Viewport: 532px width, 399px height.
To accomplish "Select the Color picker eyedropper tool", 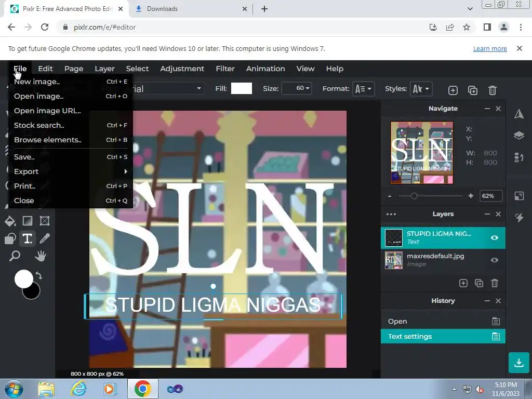I will (x=45, y=238).
